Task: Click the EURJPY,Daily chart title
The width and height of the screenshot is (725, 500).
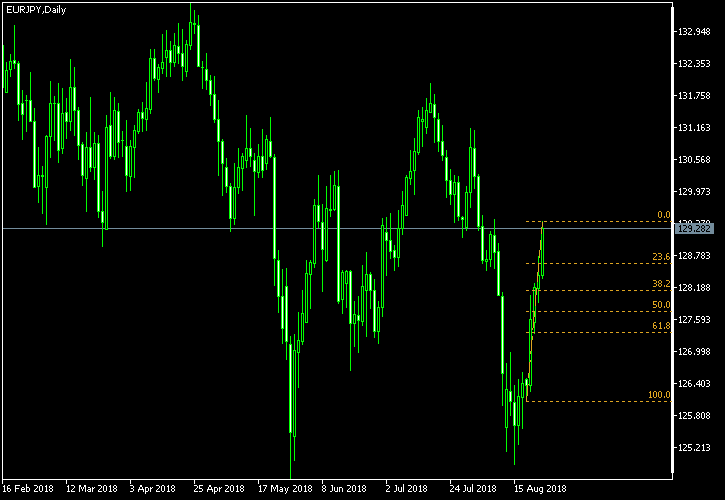Action: pos(36,10)
